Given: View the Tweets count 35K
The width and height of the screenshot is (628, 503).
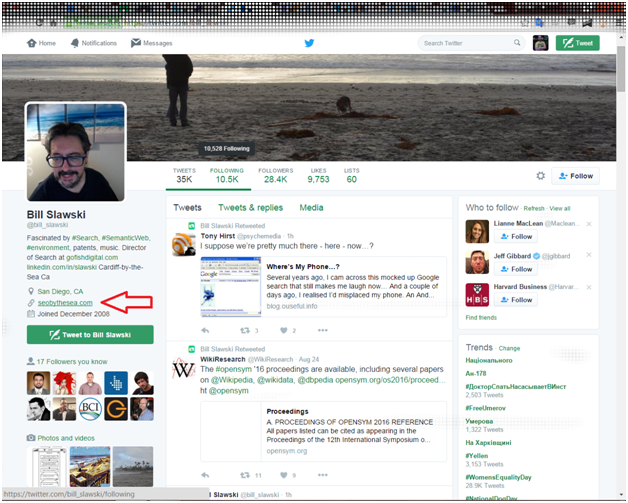Looking at the screenshot, I should 184,176.
